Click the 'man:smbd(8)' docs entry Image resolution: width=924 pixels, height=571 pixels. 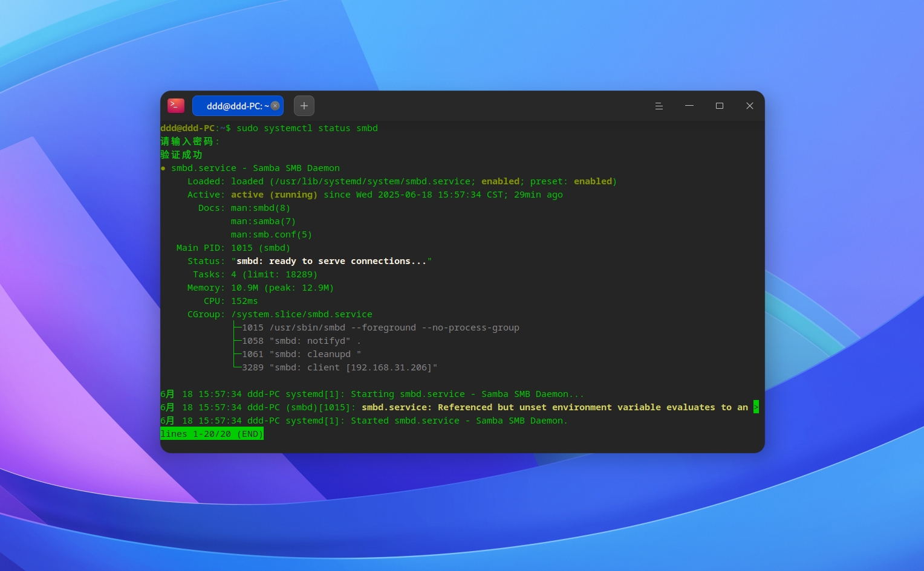point(261,208)
